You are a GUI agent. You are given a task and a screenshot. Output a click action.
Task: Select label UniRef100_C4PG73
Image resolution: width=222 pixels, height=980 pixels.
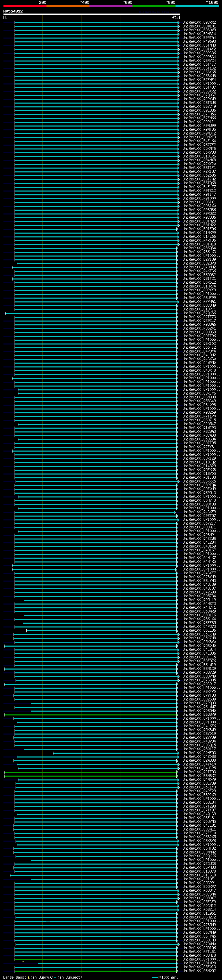coord(199,626)
